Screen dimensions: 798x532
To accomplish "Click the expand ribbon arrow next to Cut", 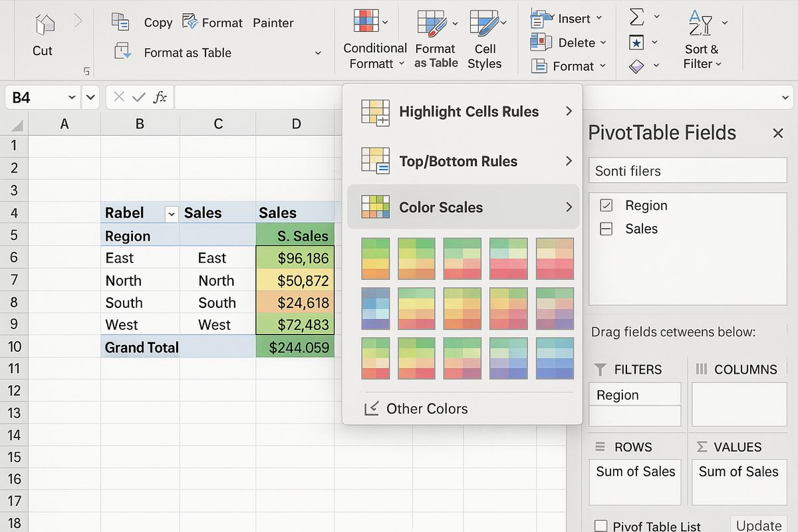I will click(78, 21).
